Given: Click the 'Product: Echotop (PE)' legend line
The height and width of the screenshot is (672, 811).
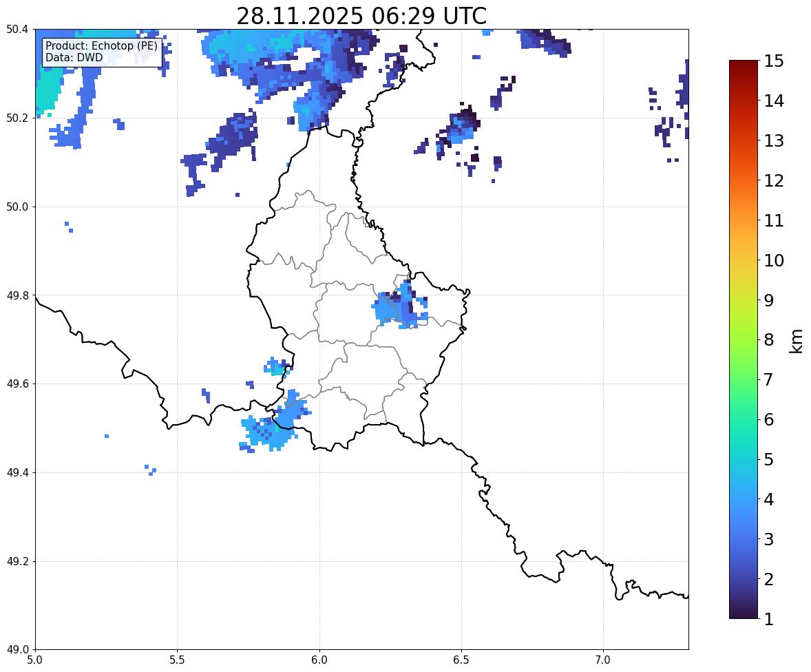Looking at the screenshot, I should (101, 46).
